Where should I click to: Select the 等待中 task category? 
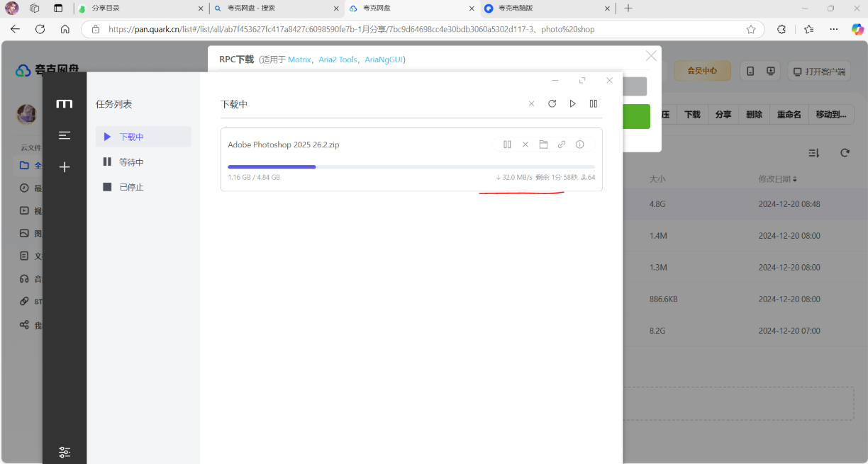coord(131,162)
